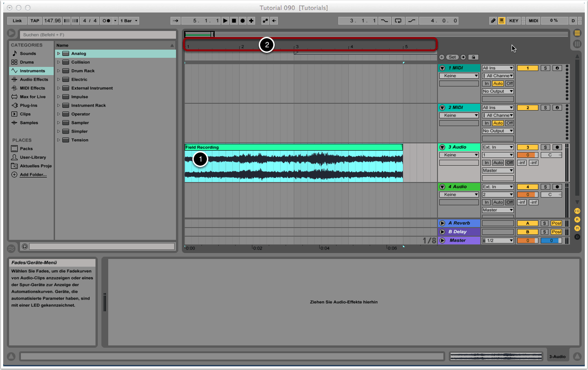Arm the 3 Audio track for recording
Image resolution: width=588 pixels, height=370 pixels.
(x=558, y=147)
